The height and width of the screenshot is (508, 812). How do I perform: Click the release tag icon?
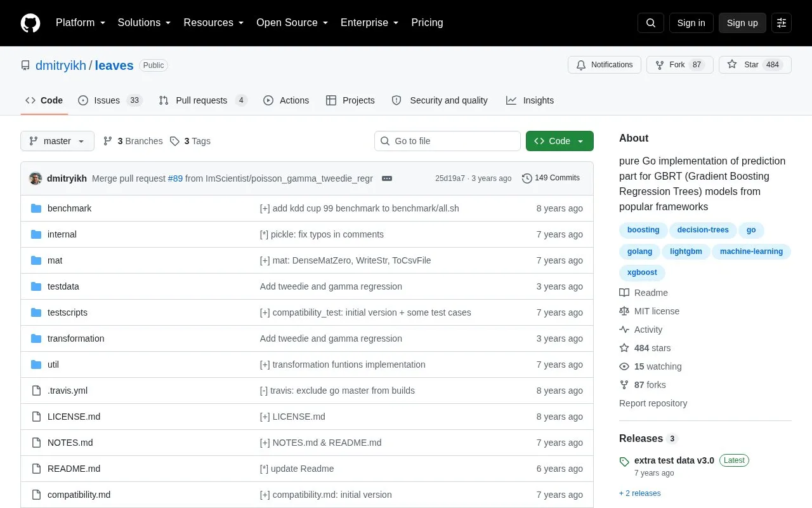624,462
